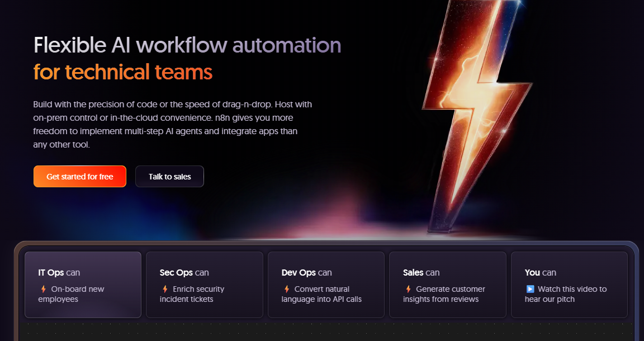644x341 pixels.
Task: Open the Sales can tab
Action: (x=448, y=285)
